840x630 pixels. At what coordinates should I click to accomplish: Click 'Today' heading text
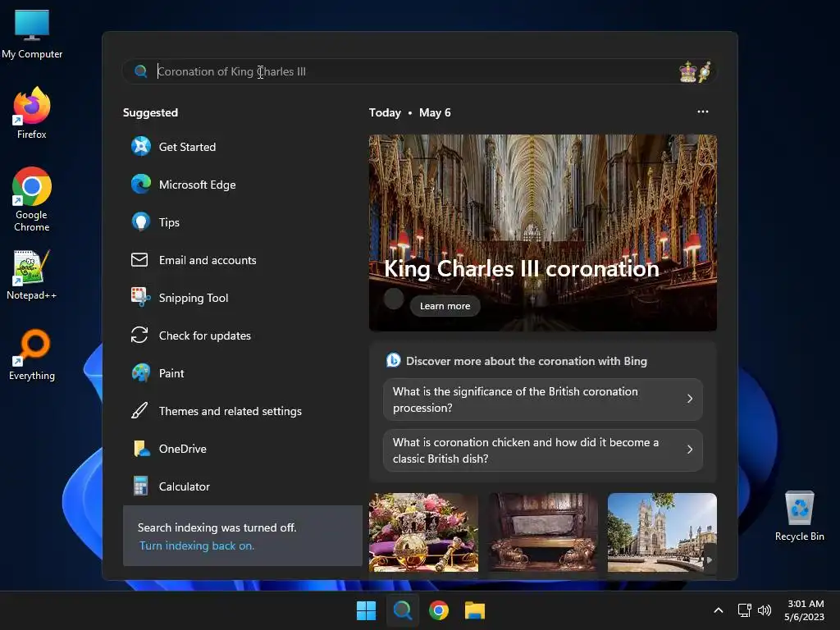(385, 112)
